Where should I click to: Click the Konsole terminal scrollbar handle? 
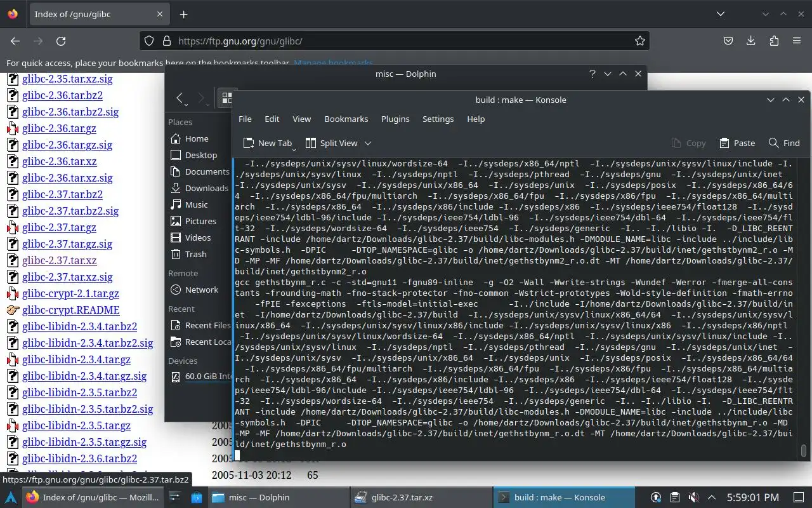[803, 450]
